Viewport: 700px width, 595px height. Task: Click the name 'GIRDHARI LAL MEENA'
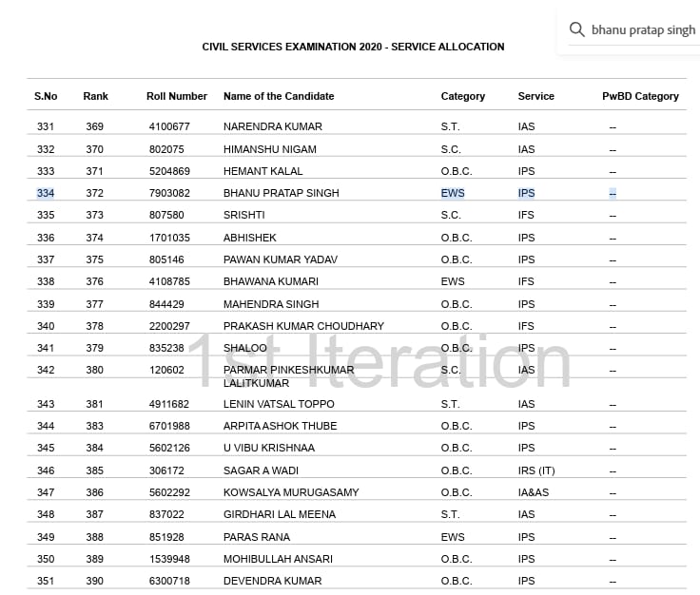click(x=280, y=514)
